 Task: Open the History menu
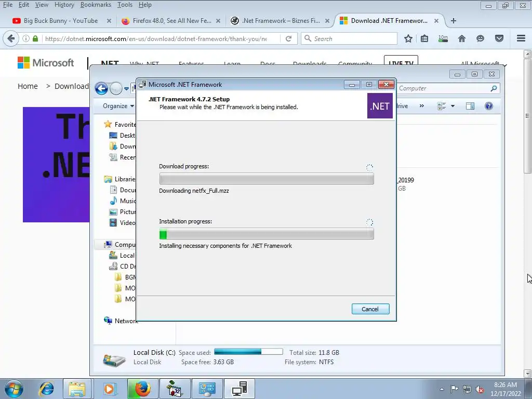pos(64,5)
